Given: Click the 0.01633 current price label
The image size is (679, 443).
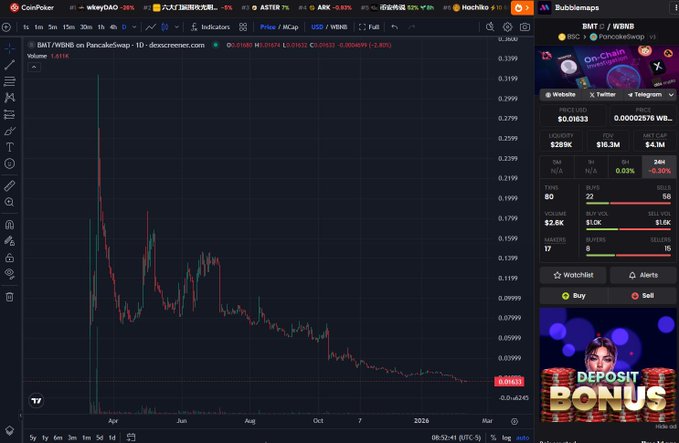Looking at the screenshot, I should 509,382.
